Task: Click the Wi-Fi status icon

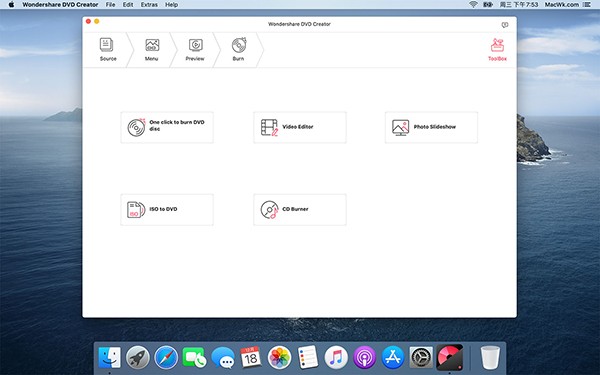Action: pos(473,5)
